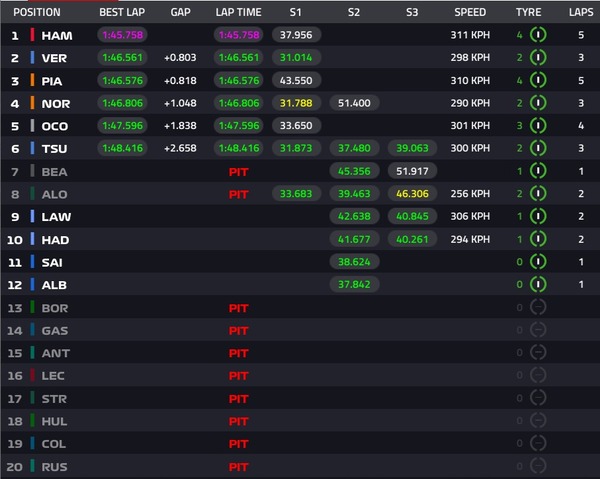Click ALO's intermediate tyre icon
The height and width of the screenshot is (479, 600).
[x=538, y=194]
